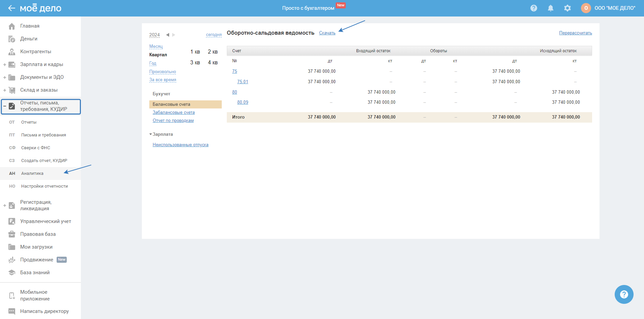Collapse the Зарплата group triangle

tap(151, 134)
